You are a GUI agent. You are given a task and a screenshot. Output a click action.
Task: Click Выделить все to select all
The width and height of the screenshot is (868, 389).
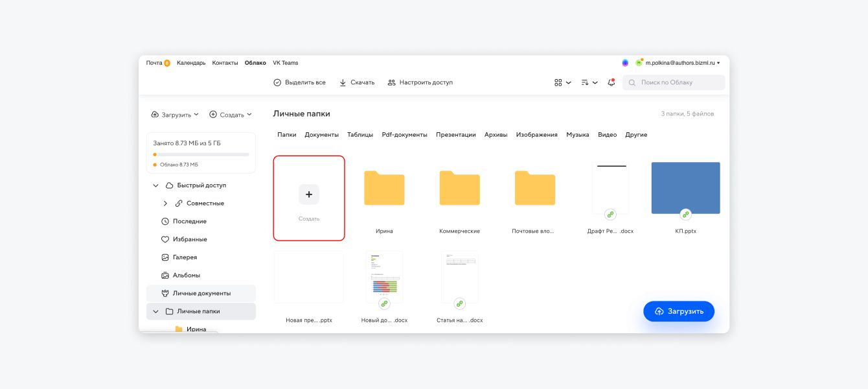point(299,82)
